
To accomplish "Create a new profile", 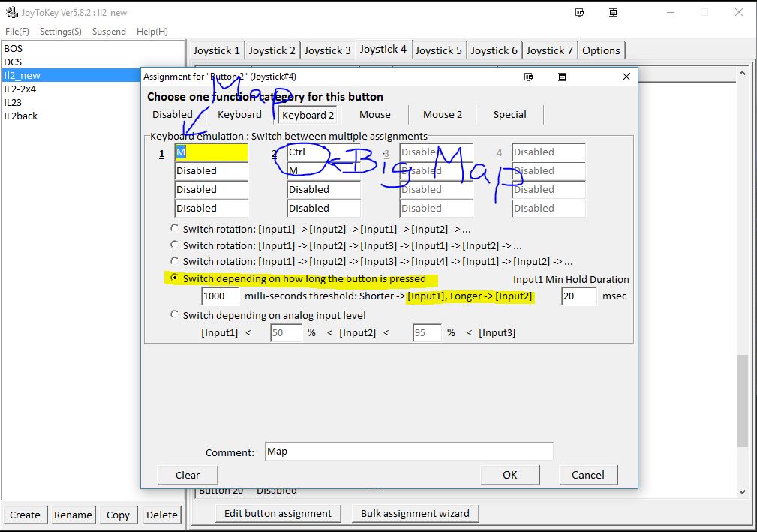I will [25, 515].
